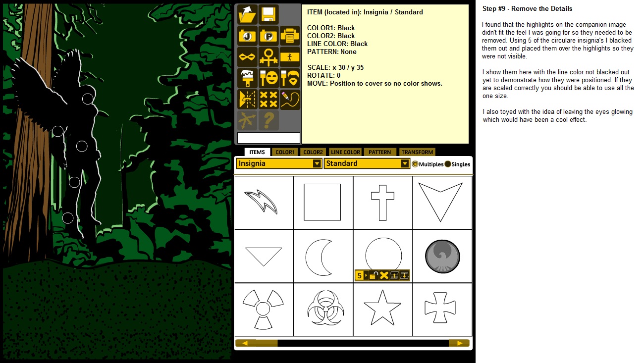Click the white text field below tool icons
The image size is (644, 363).
pos(268,138)
